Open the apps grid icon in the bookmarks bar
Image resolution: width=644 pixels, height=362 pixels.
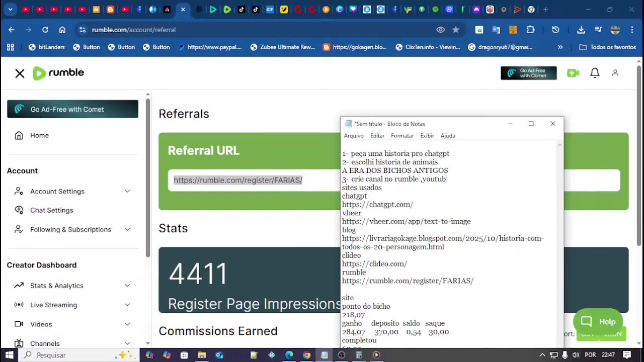point(11,47)
